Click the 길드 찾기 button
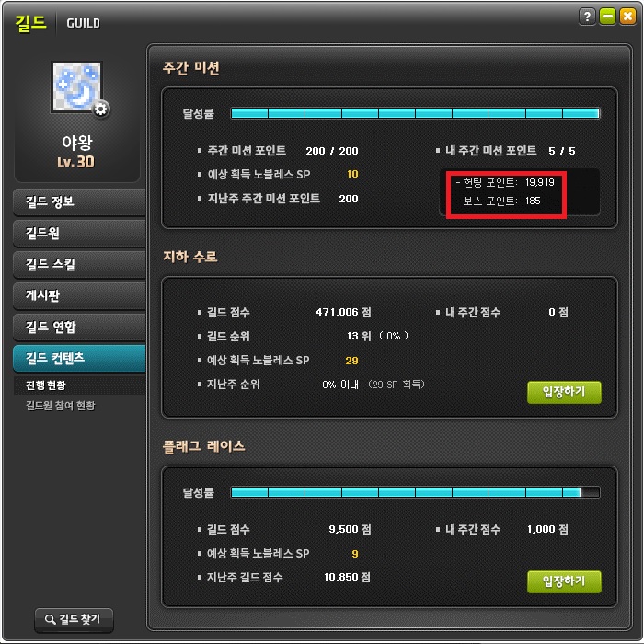Screen dimensions: 644x644 coord(74,620)
